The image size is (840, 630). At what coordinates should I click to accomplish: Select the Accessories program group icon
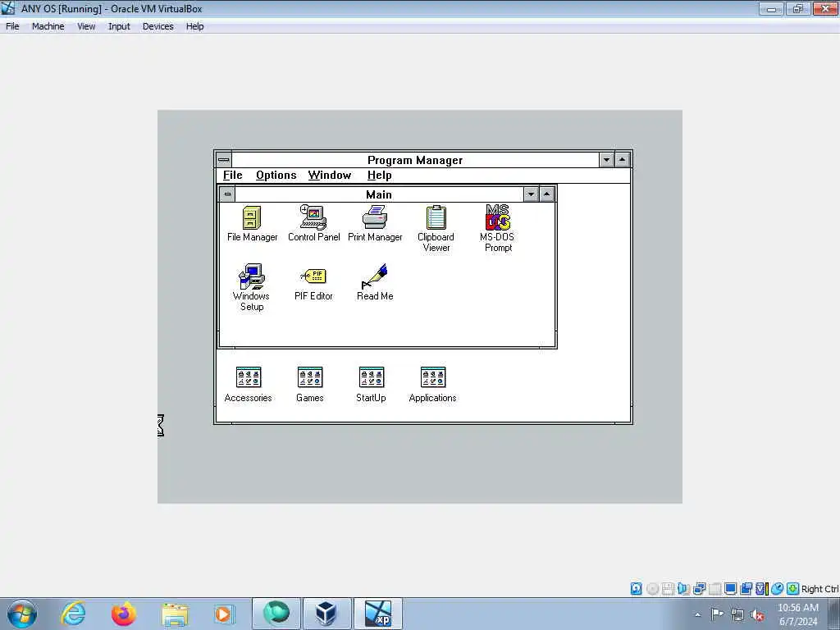(248, 385)
